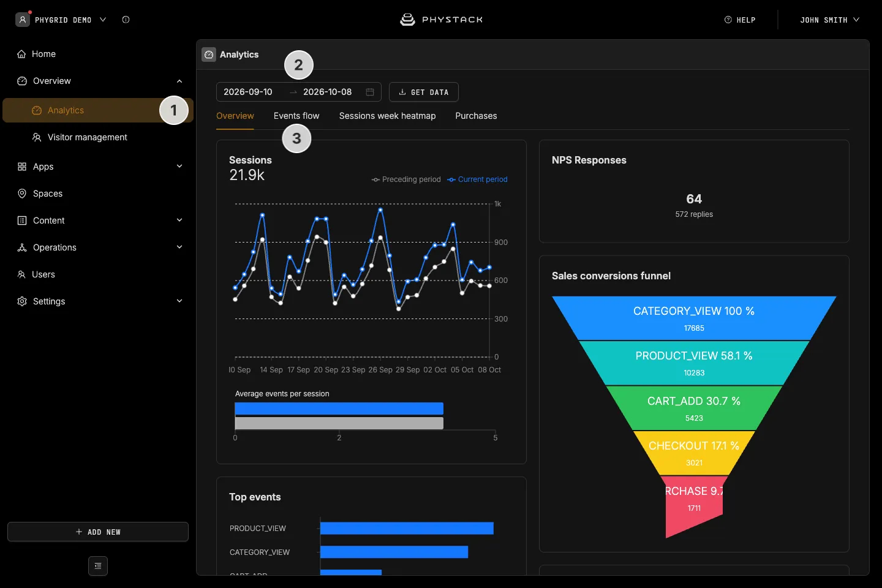Click the PRODUCT_VIEW bar in Top events
The image size is (882, 588).
[407, 528]
